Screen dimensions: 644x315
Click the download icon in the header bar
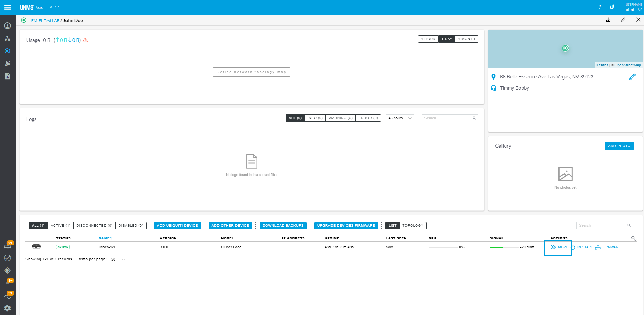(608, 20)
